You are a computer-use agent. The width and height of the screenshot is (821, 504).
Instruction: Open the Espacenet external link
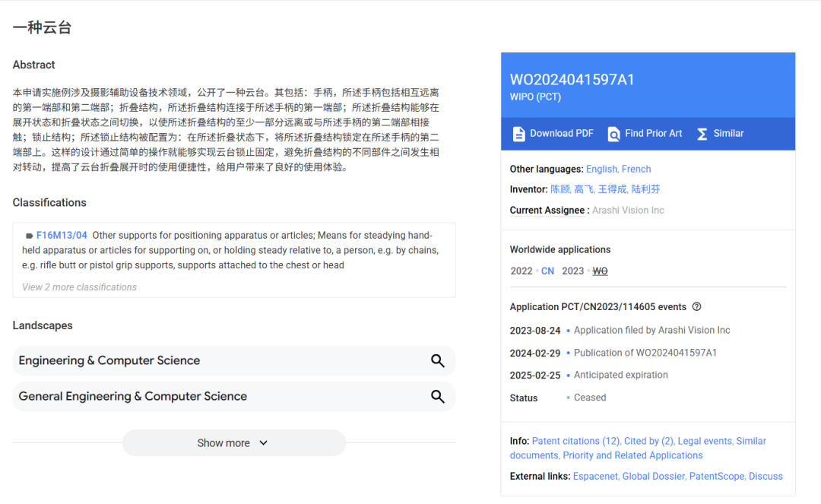(x=594, y=477)
